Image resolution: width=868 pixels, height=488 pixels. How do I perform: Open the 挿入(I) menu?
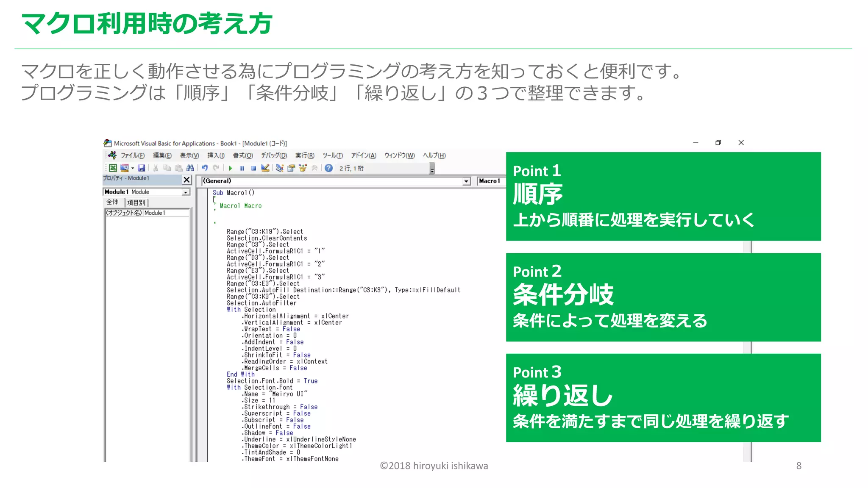[x=216, y=155]
